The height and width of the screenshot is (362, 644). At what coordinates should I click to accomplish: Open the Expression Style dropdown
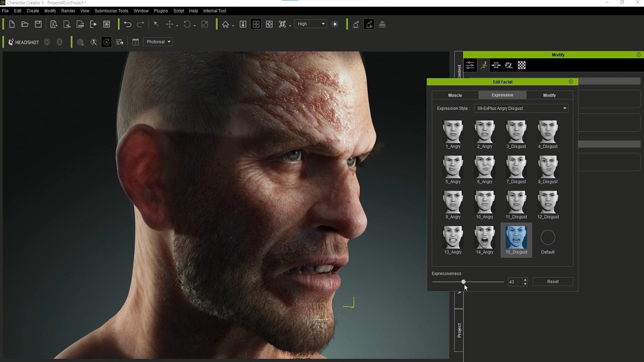point(521,108)
